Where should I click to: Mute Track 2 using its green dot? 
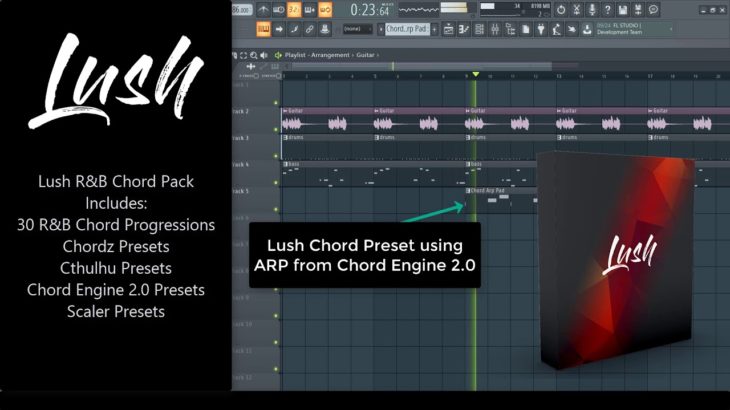[276, 129]
